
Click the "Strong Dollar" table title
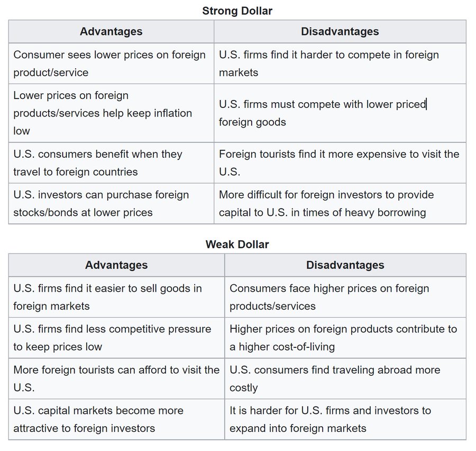coord(237,11)
